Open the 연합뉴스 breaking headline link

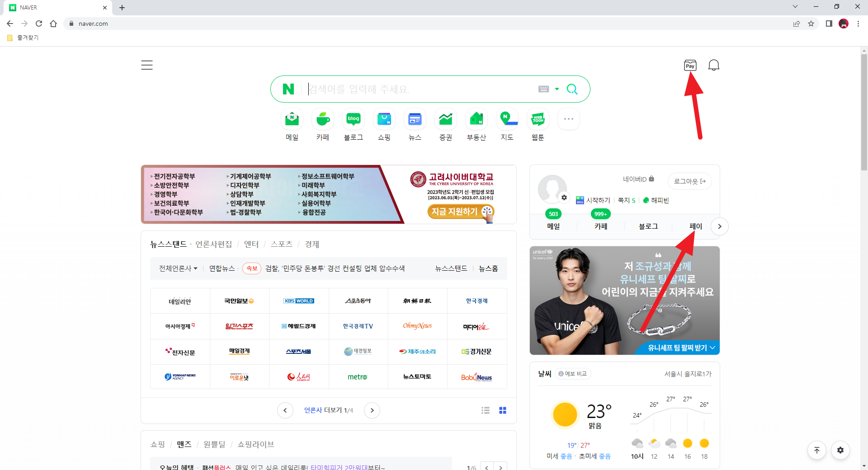(335, 268)
